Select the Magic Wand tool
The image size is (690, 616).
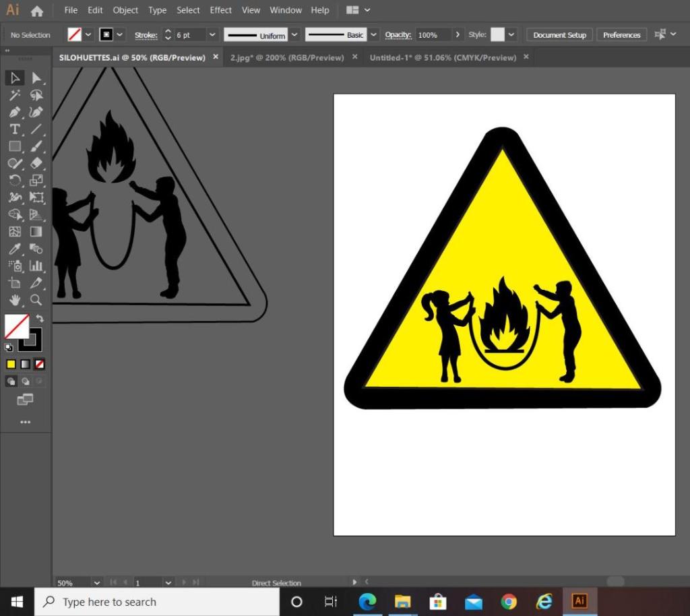pyautogui.click(x=14, y=95)
